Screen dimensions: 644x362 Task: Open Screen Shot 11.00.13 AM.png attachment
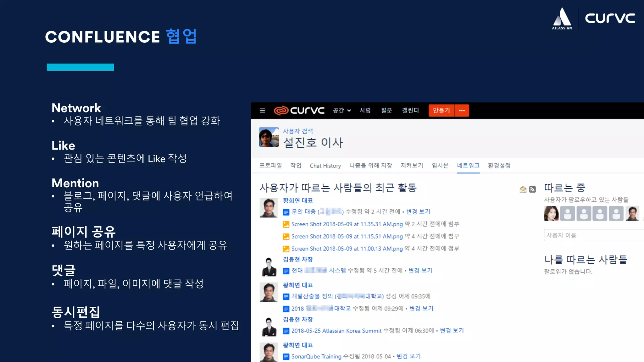[347, 249]
